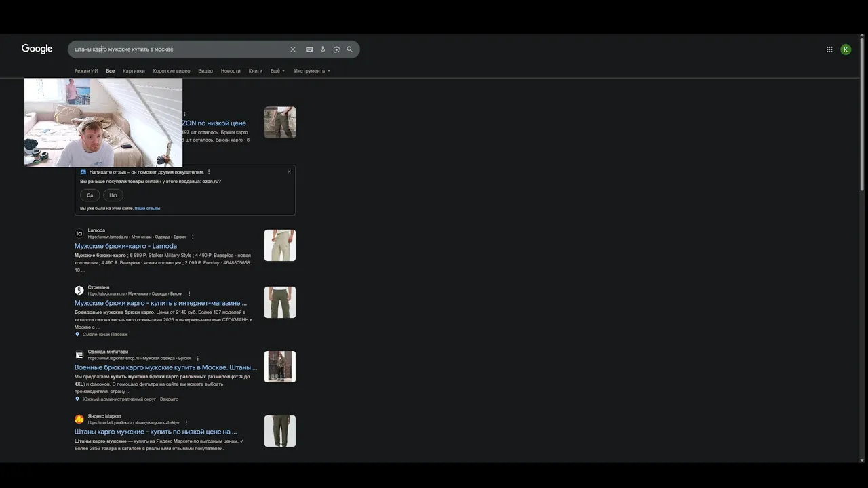Open three-dot menu for Яндекс Маркет result
Screen dimensions: 868x488
186,422
